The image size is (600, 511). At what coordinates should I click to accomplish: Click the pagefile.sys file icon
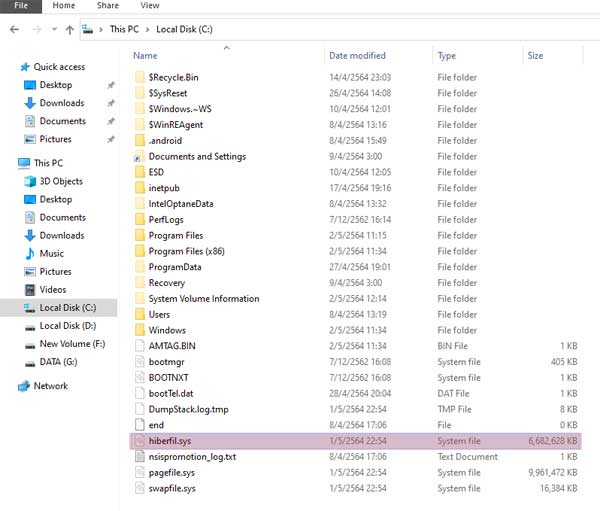tap(139, 472)
